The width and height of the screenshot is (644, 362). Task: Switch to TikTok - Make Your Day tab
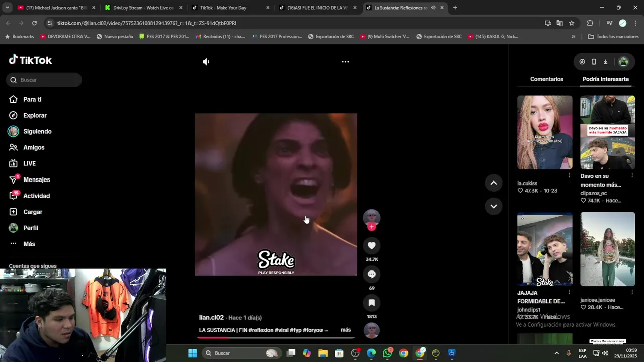[230, 8]
